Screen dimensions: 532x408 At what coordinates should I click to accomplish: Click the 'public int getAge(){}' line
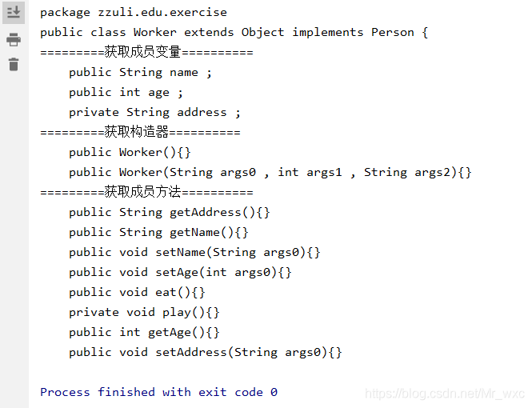coord(144,333)
